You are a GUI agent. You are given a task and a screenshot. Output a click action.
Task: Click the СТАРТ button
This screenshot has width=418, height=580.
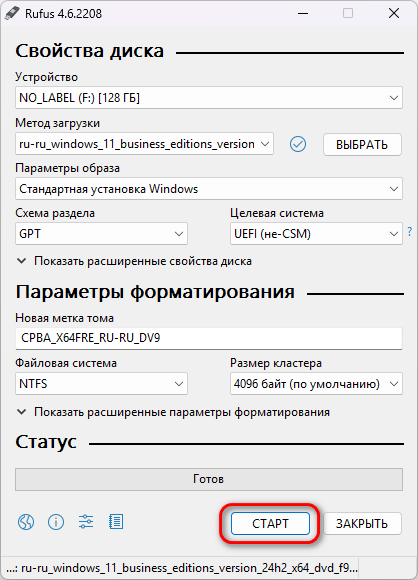270,523
